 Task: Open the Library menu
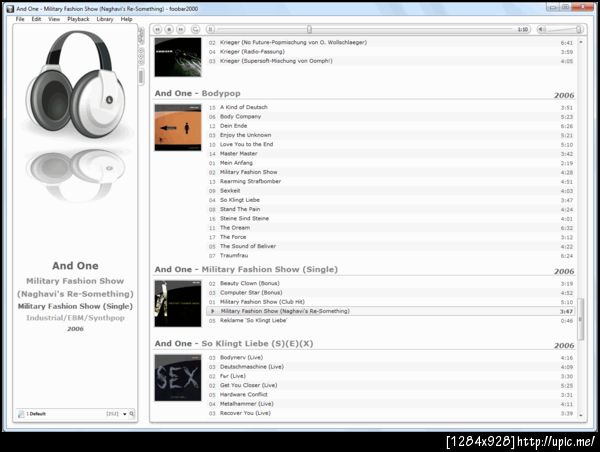point(105,19)
